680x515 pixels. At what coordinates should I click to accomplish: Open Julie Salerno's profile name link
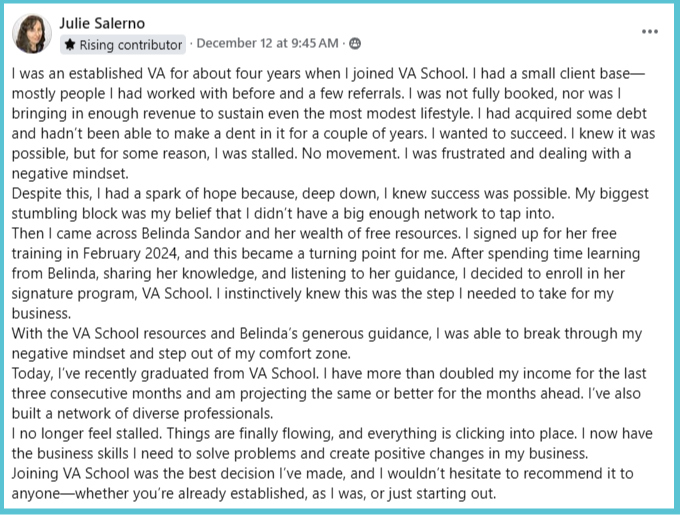(101, 21)
